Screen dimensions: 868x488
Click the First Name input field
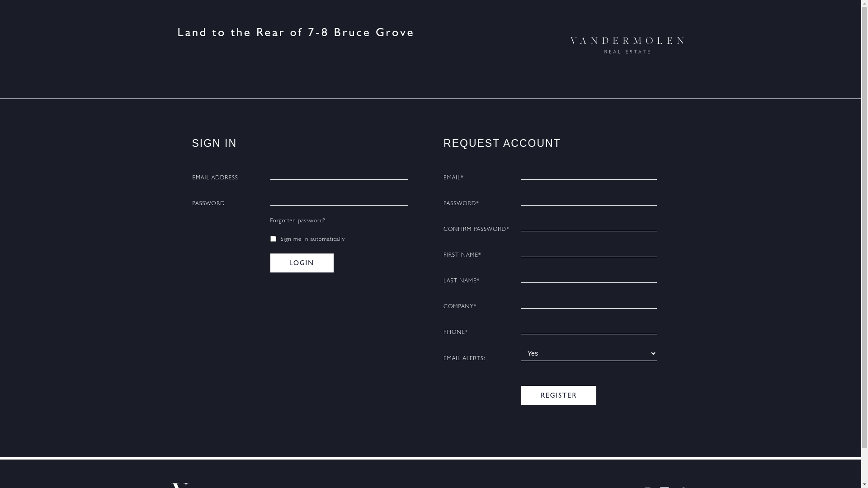(589, 251)
